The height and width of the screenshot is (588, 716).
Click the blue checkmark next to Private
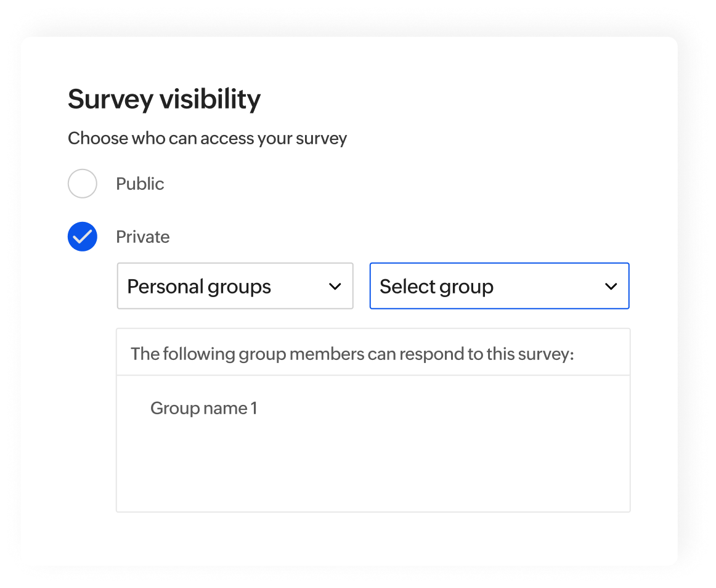pyautogui.click(x=82, y=236)
